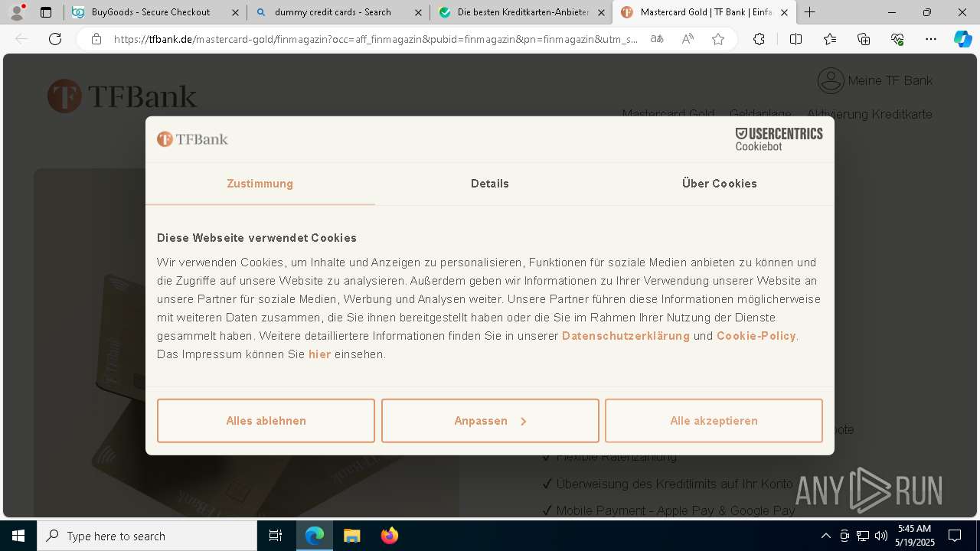Click the address bar URL
Screen dimensions: 980x551
click(x=376, y=39)
